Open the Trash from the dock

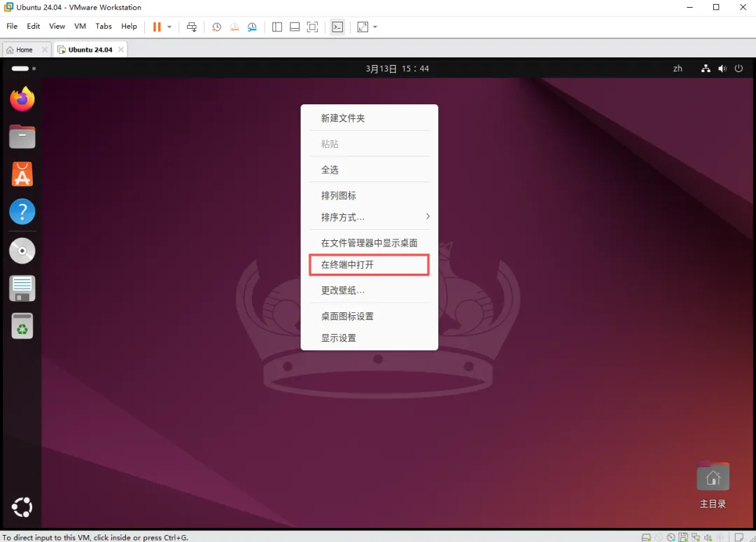pos(22,326)
